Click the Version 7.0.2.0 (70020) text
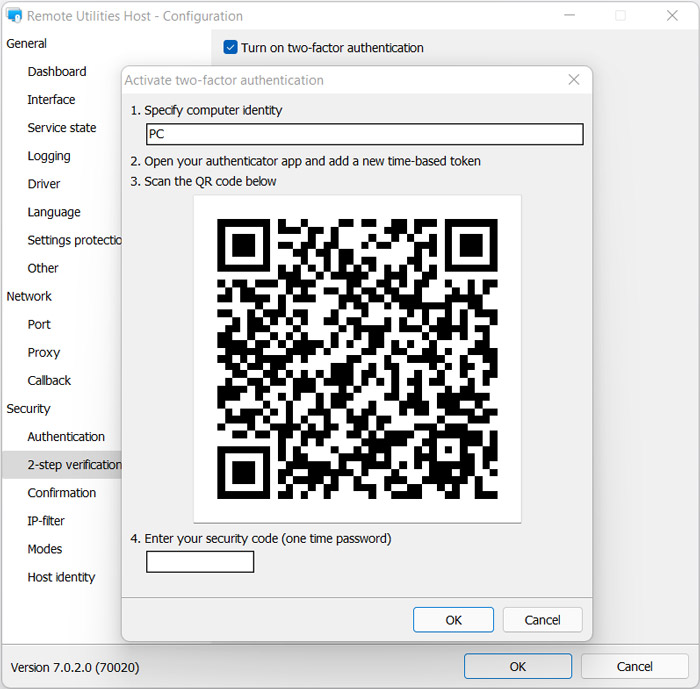 pos(75,668)
